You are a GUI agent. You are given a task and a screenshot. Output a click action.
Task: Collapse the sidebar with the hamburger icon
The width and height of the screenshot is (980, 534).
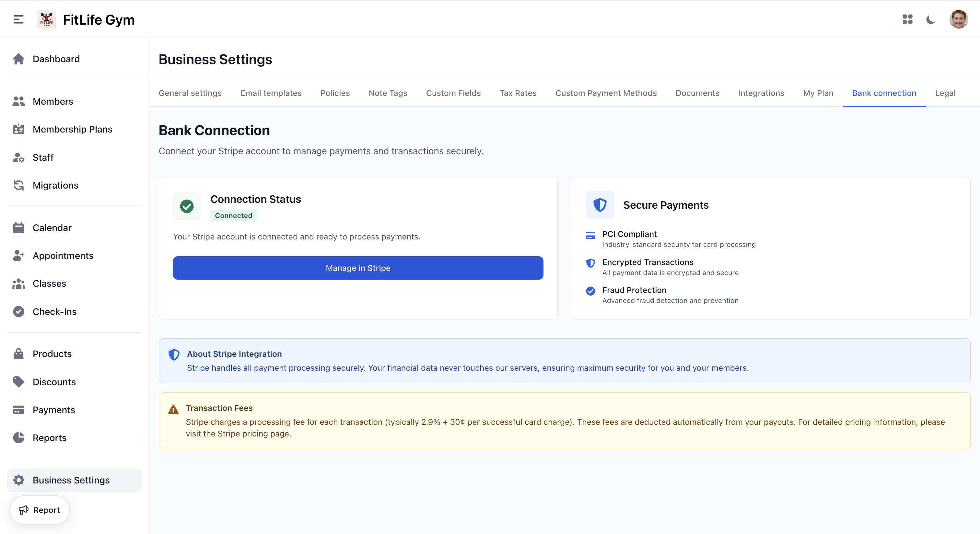pyautogui.click(x=17, y=19)
